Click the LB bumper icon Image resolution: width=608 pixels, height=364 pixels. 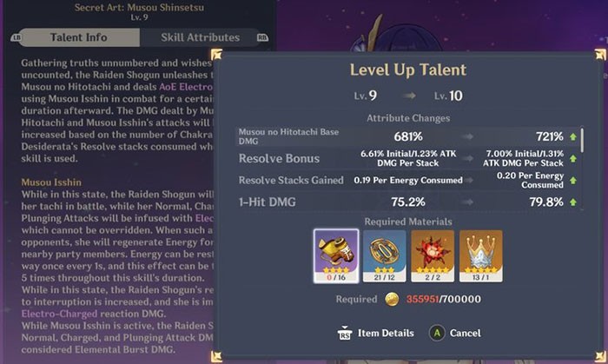click(17, 37)
